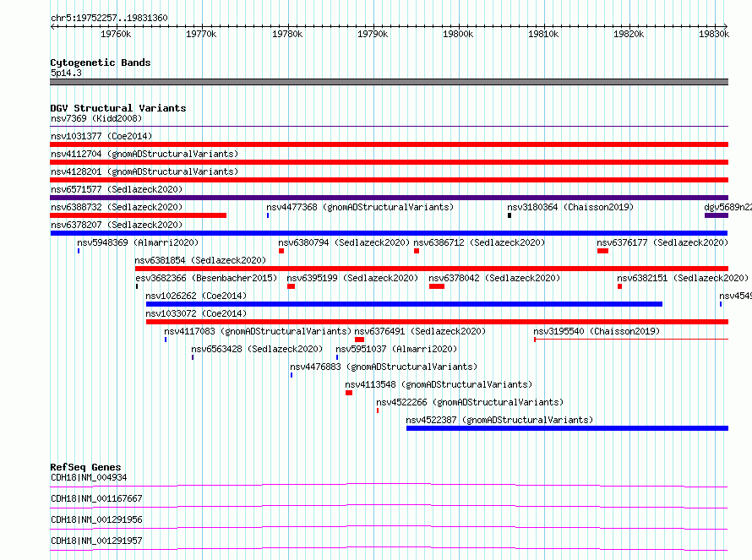Click the blue bar under nsv1026262
Viewport: 752px width, 560px height.
tap(404, 304)
